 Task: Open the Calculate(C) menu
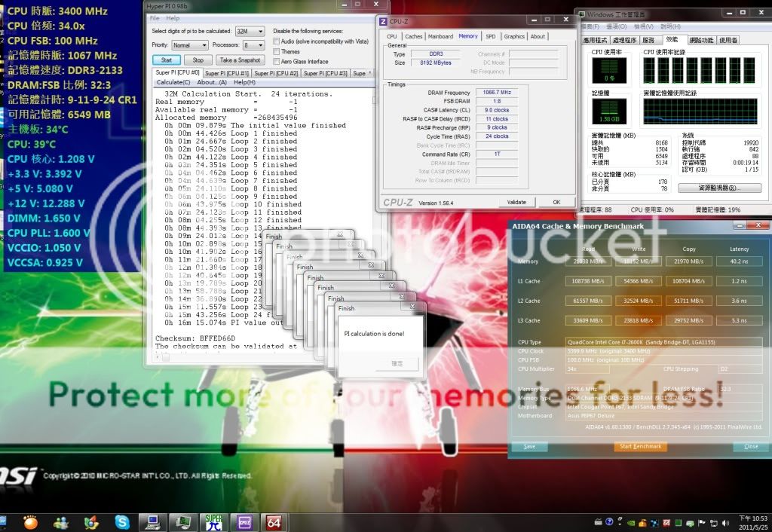173,82
